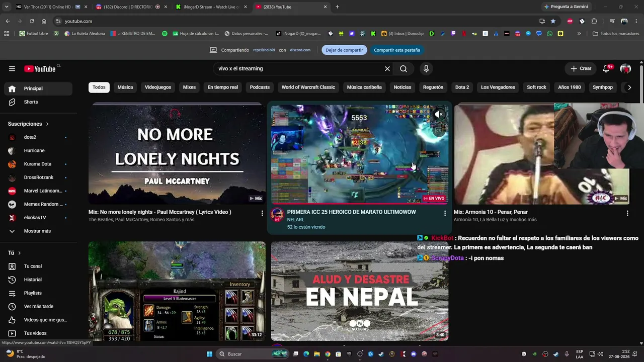Viewport: 644px width, 362px height.
Task: Filter the feed by Podcasts
Action: 260,87
